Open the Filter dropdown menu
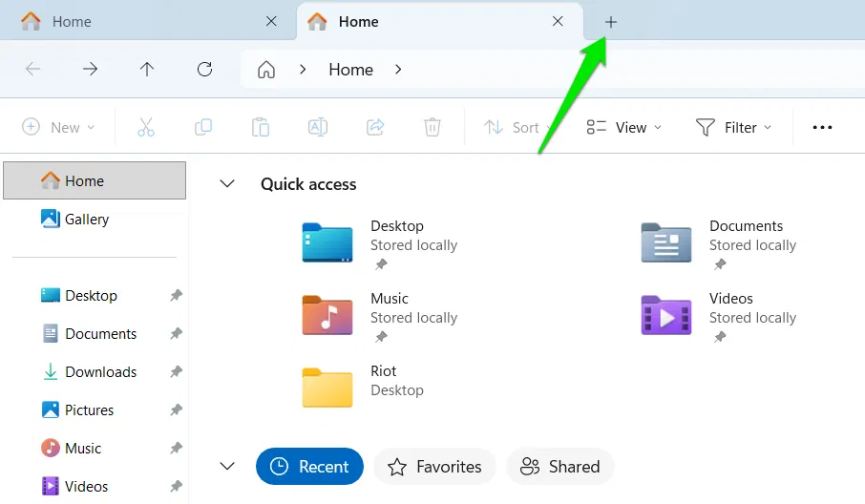 [x=733, y=127]
